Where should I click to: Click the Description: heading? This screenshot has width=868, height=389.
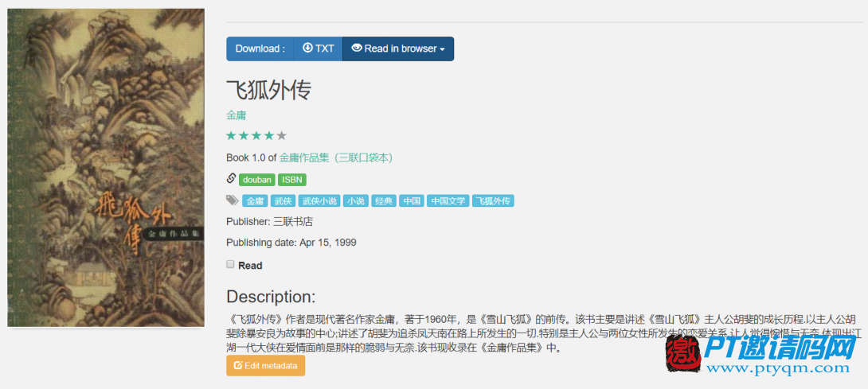coord(271,296)
